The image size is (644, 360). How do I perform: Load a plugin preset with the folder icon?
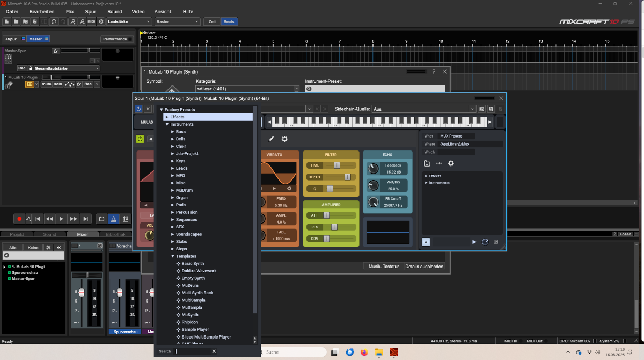coord(482,109)
